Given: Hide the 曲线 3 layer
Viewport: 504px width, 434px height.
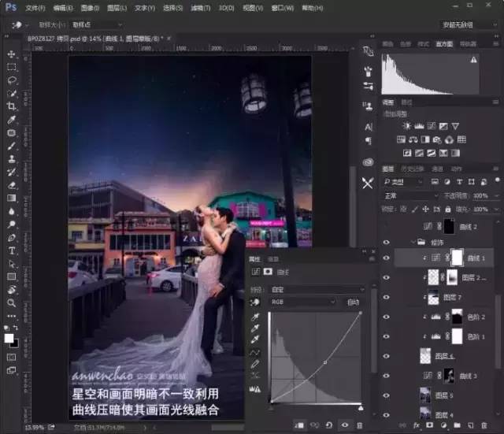Looking at the screenshot, I should click(x=387, y=376).
